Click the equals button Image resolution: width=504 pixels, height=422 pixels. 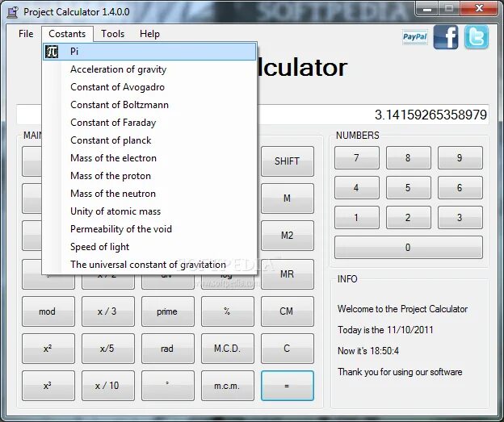click(x=288, y=386)
